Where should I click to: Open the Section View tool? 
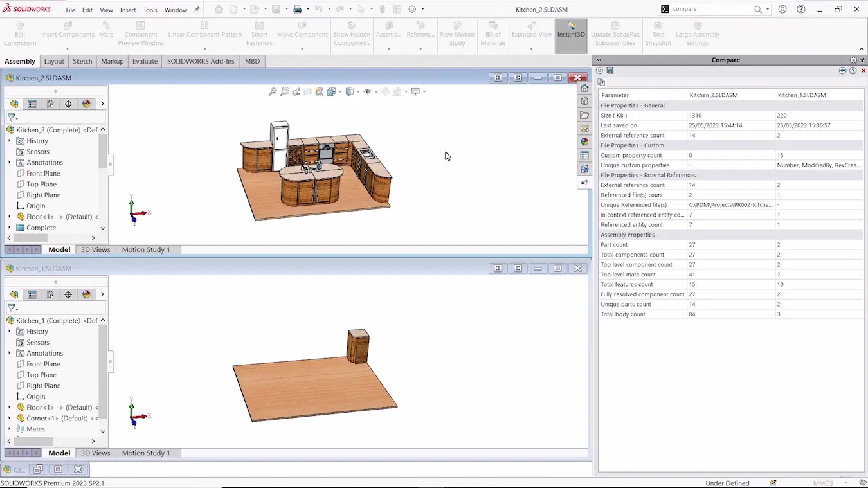pos(307,91)
